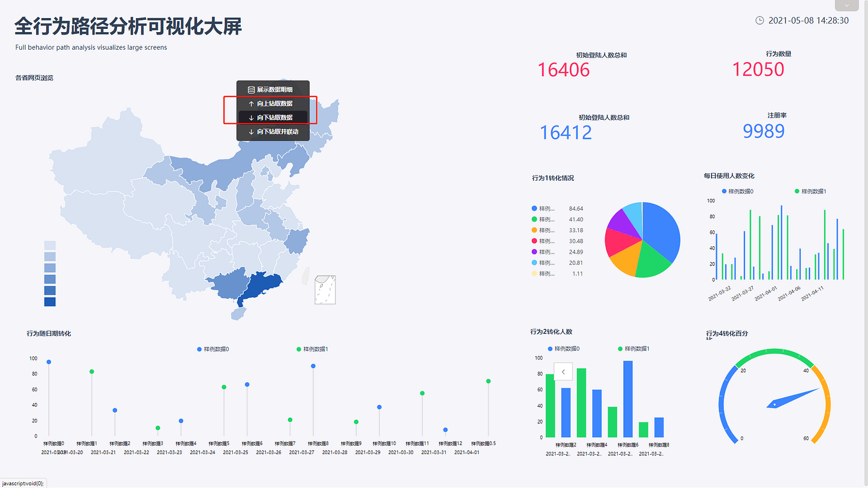Click the 行为2转化人数 chart title
868x488 pixels.
click(551, 332)
